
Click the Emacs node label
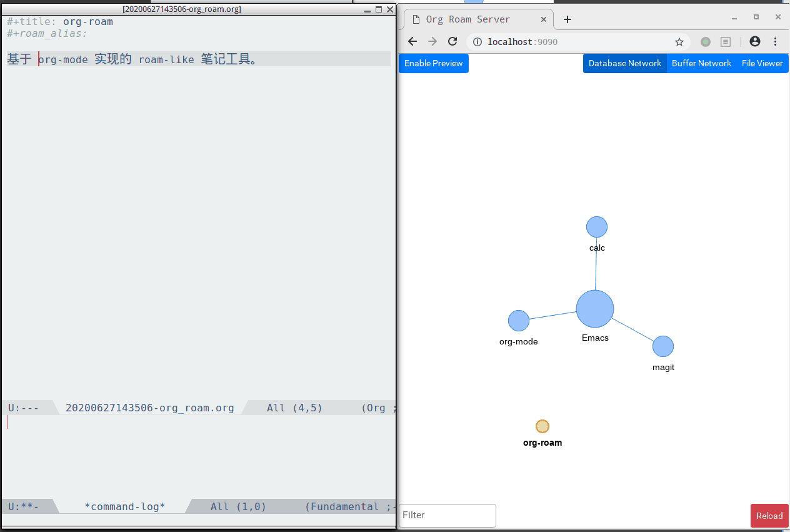[x=595, y=338]
